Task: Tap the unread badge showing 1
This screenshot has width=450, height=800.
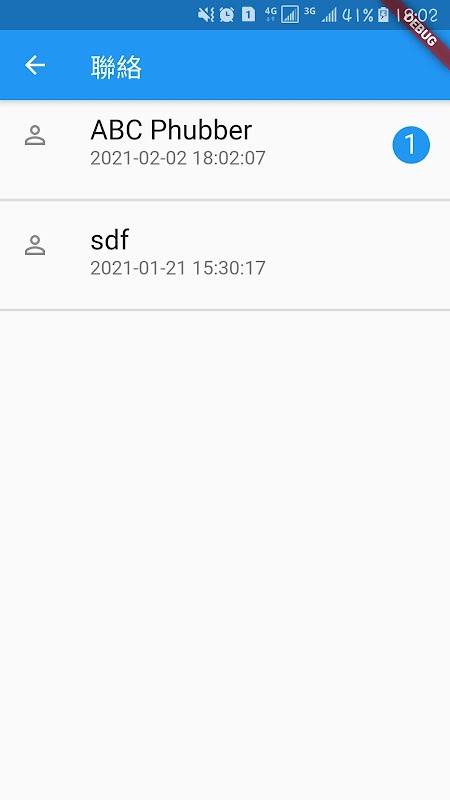Action: [x=411, y=145]
